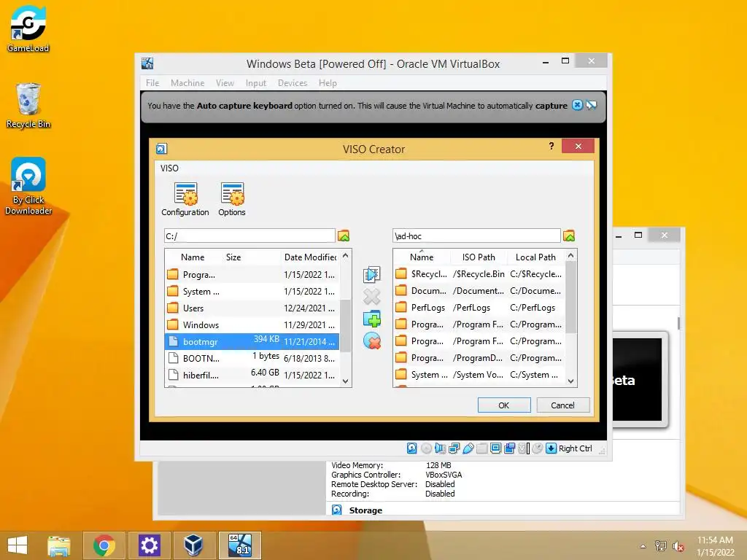
Task: Click the host key arrow icon
Action: point(551,448)
